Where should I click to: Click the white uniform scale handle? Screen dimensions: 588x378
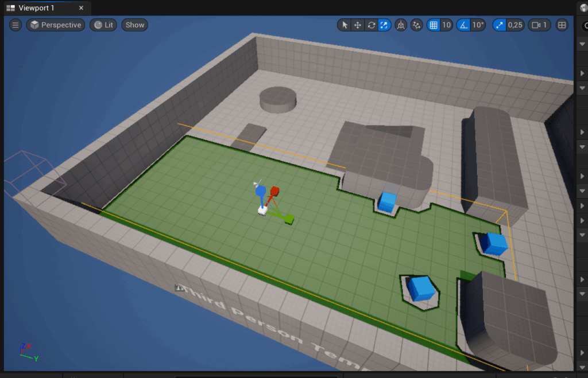[262, 210]
